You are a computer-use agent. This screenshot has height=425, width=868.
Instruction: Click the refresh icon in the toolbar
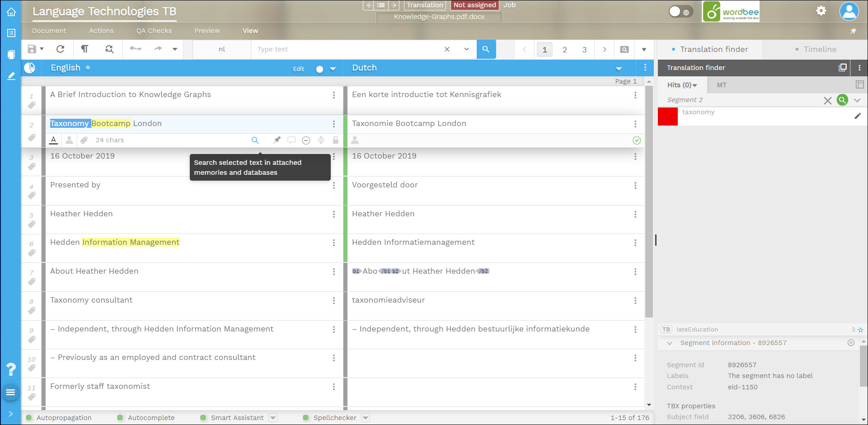60,49
